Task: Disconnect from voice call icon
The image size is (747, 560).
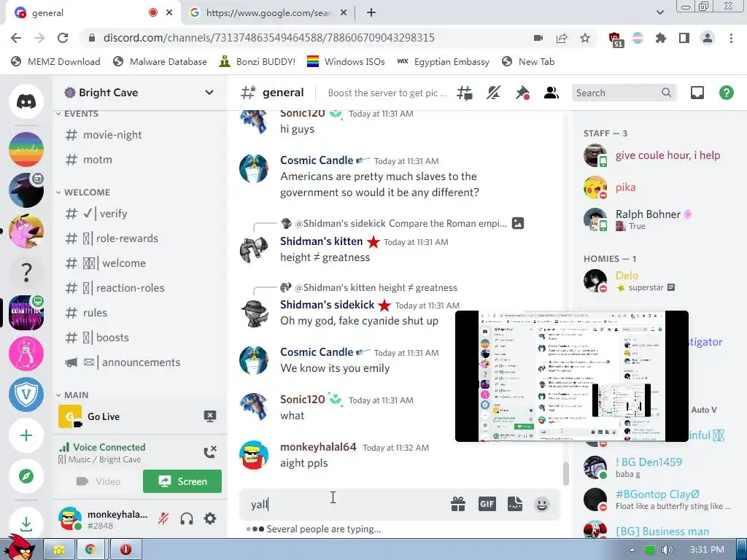Action: (x=210, y=452)
